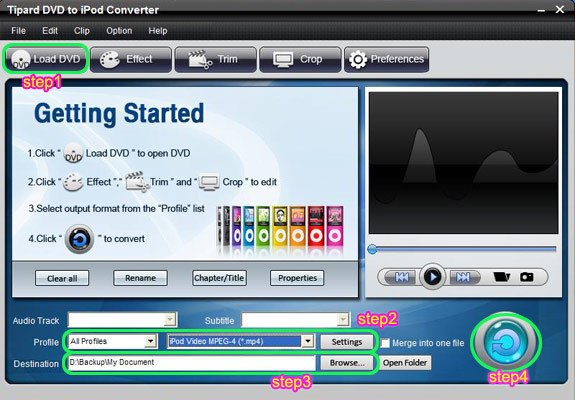Open the Effect editing tool

(x=131, y=59)
